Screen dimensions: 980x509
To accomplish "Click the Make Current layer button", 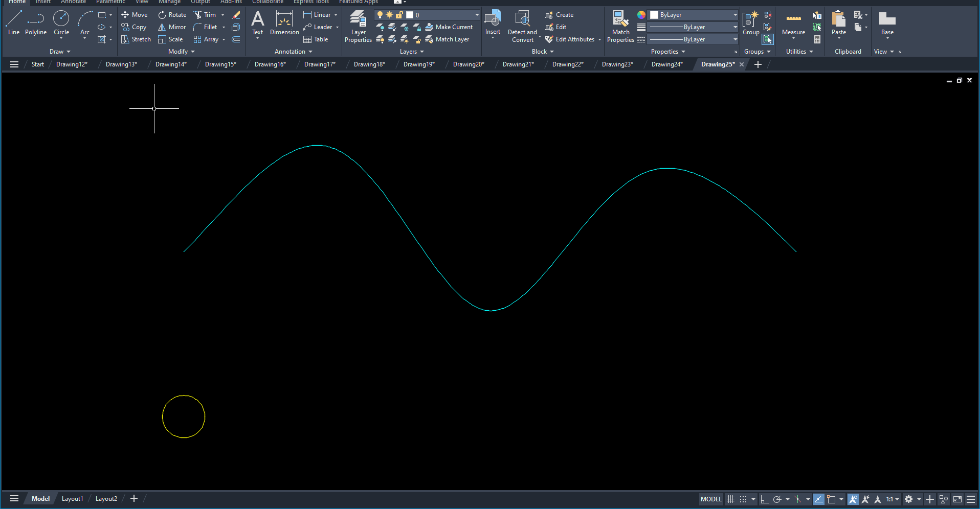I will click(449, 27).
